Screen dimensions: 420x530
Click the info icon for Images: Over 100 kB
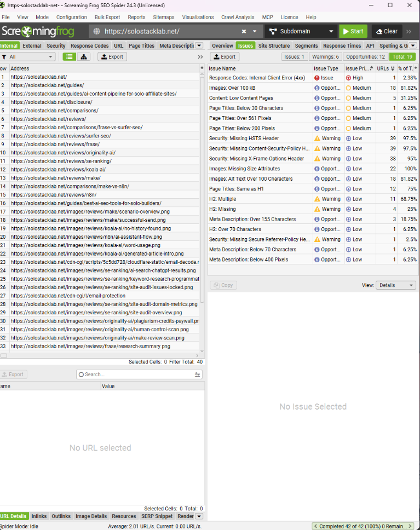(317, 88)
